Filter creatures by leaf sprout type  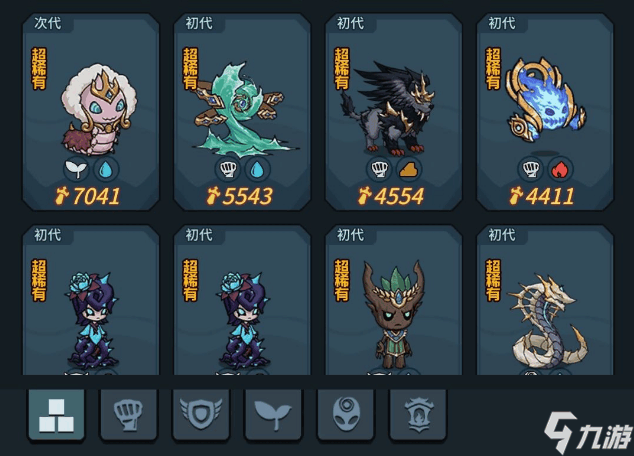point(273,415)
